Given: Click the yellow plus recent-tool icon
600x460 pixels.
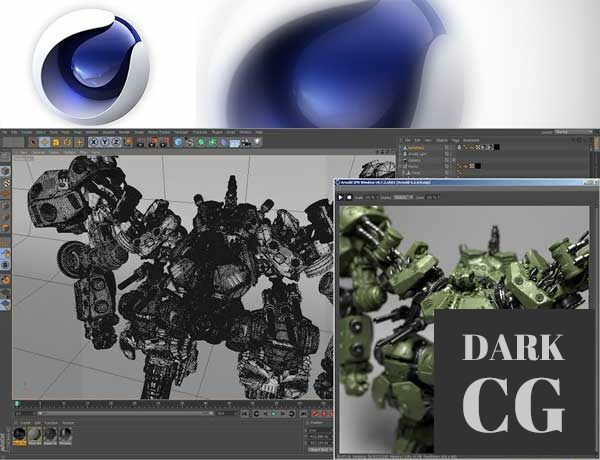Looking at the screenshot, I should click(79, 143).
